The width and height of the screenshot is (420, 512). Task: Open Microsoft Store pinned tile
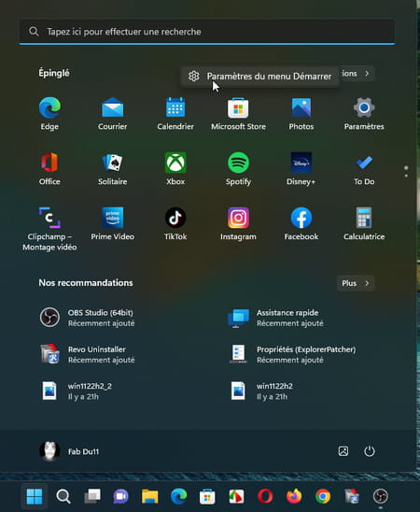click(238, 114)
